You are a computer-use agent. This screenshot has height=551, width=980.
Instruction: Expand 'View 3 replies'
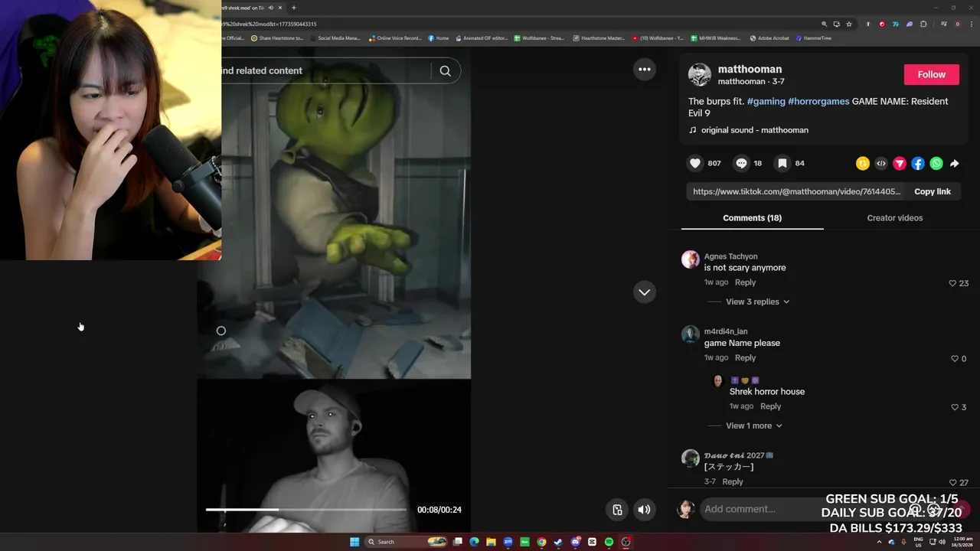coord(757,302)
